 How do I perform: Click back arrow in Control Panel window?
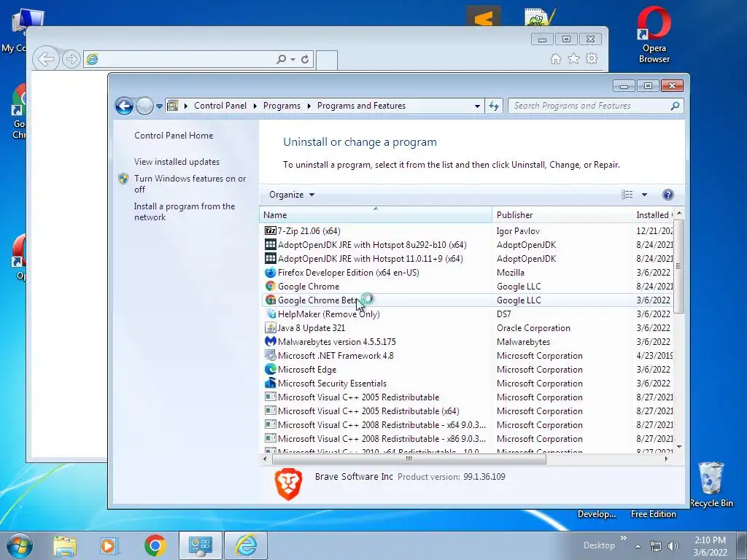tap(124, 106)
